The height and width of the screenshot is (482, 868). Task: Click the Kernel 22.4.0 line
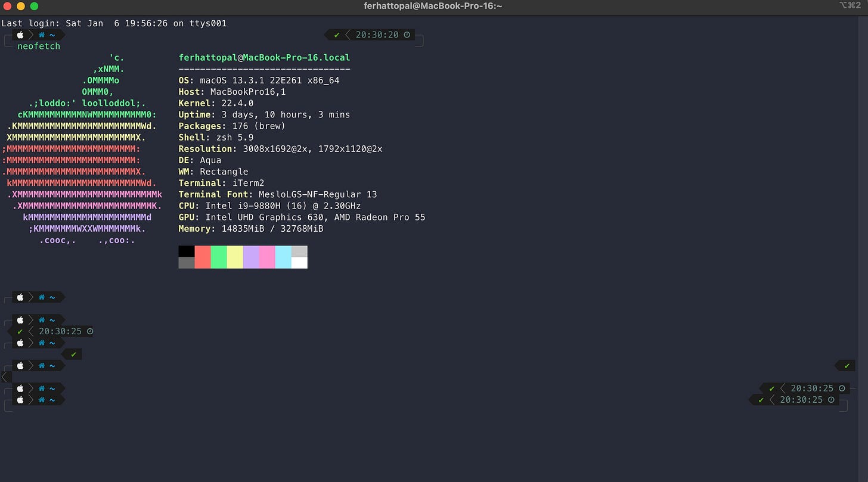click(216, 103)
